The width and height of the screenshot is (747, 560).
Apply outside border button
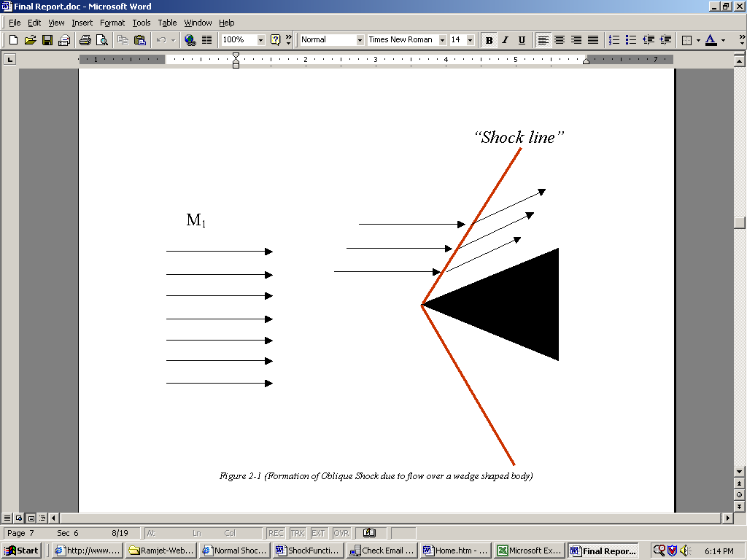click(686, 40)
